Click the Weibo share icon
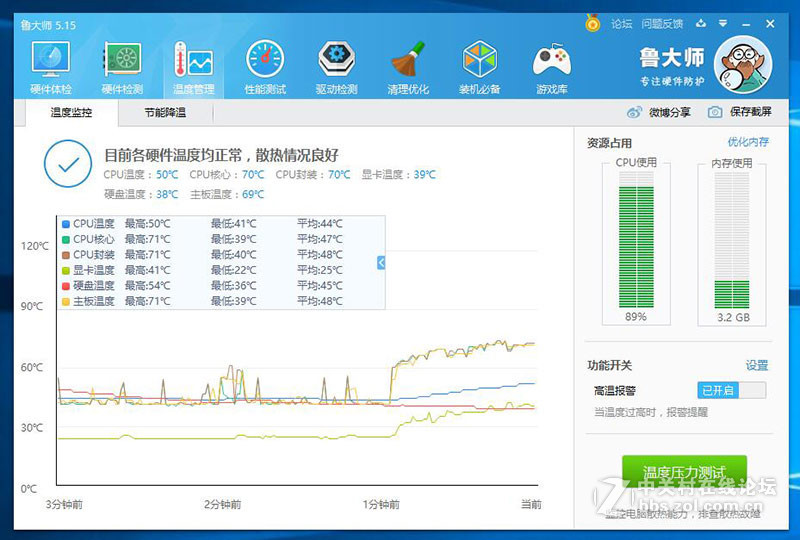Screen dimensions: 800x540 click(x=634, y=112)
